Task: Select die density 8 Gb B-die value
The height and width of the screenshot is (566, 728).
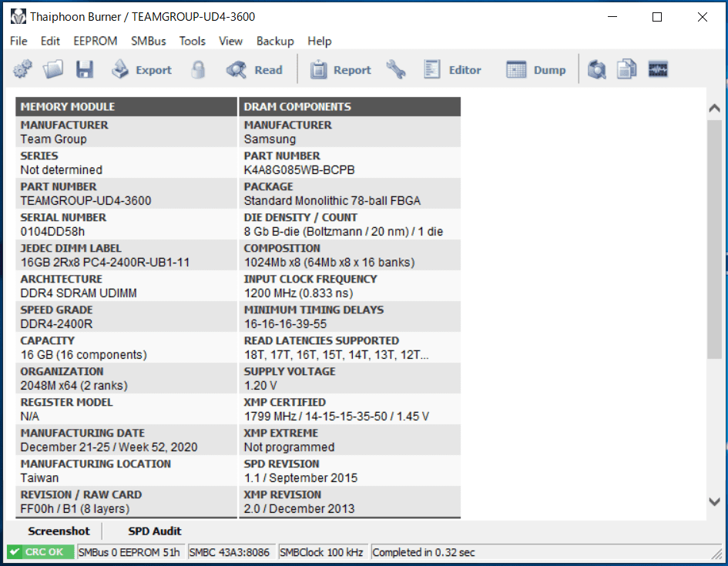Action: (x=343, y=232)
